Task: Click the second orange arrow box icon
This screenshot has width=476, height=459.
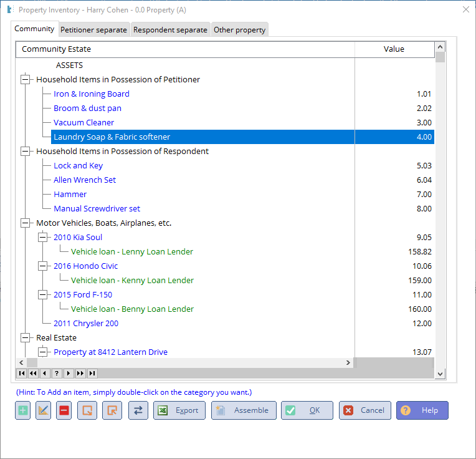Action: click(x=112, y=410)
